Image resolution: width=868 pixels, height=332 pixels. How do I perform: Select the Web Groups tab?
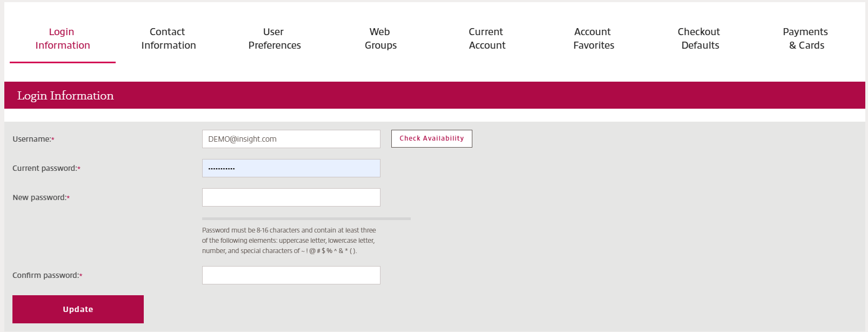click(380, 38)
